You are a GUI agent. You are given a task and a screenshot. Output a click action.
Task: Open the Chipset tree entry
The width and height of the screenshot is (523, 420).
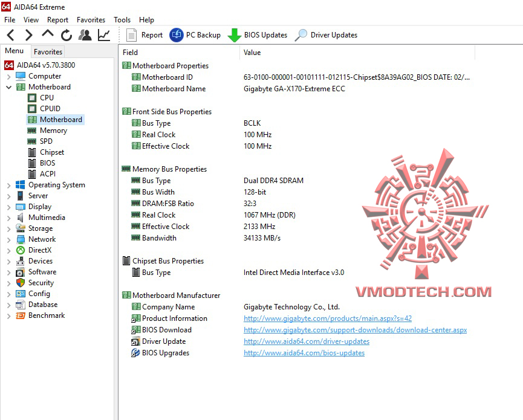[52, 152]
